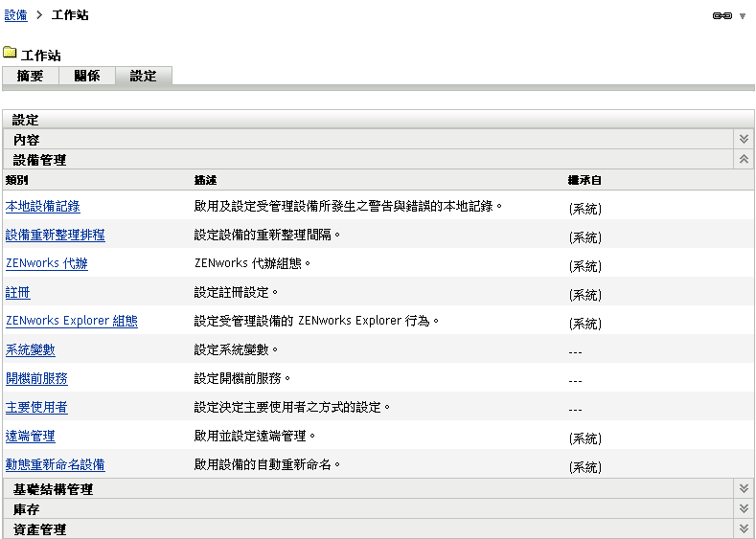
Task: Open the ZENworks Explorer 組態 link
Action: click(x=71, y=321)
